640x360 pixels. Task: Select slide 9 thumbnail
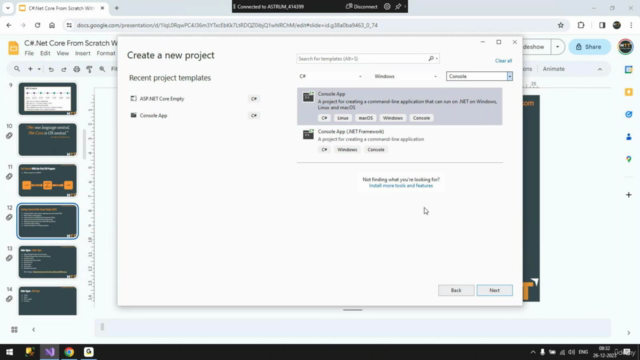tap(47, 99)
